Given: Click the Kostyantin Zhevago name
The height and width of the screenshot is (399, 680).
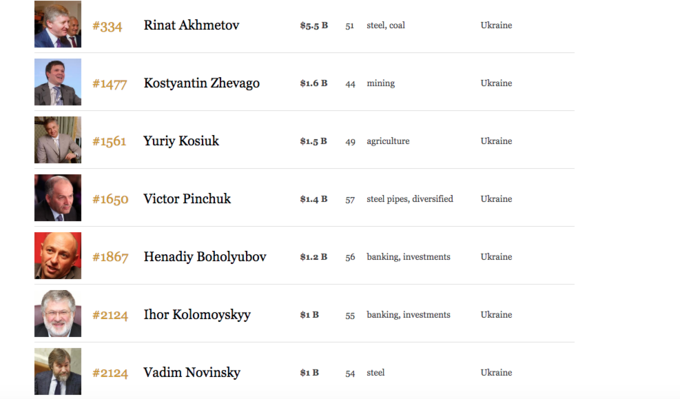Looking at the screenshot, I should tap(202, 83).
